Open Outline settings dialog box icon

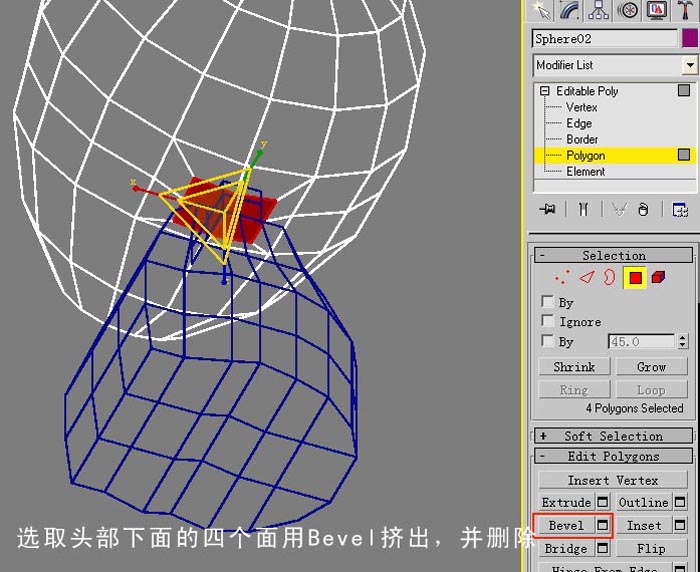tap(680, 502)
